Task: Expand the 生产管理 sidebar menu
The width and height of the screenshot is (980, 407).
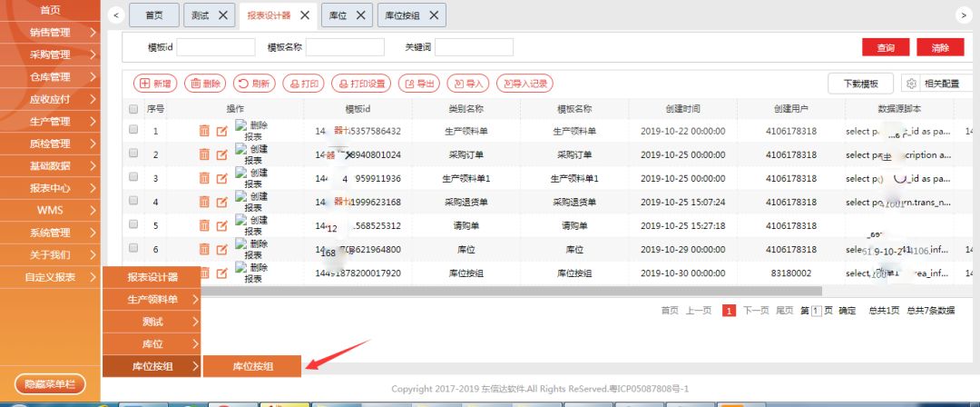Action: click(x=50, y=122)
